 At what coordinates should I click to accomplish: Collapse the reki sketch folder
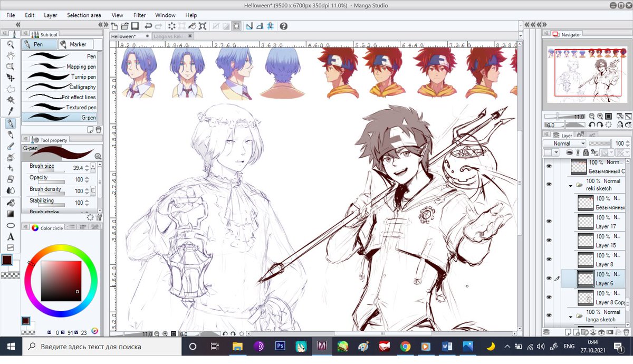point(570,186)
